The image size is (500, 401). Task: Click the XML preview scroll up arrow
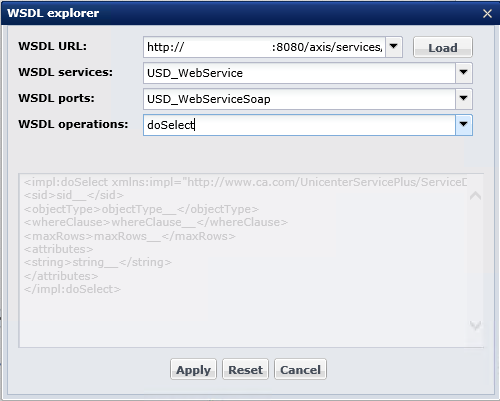[x=475, y=195]
